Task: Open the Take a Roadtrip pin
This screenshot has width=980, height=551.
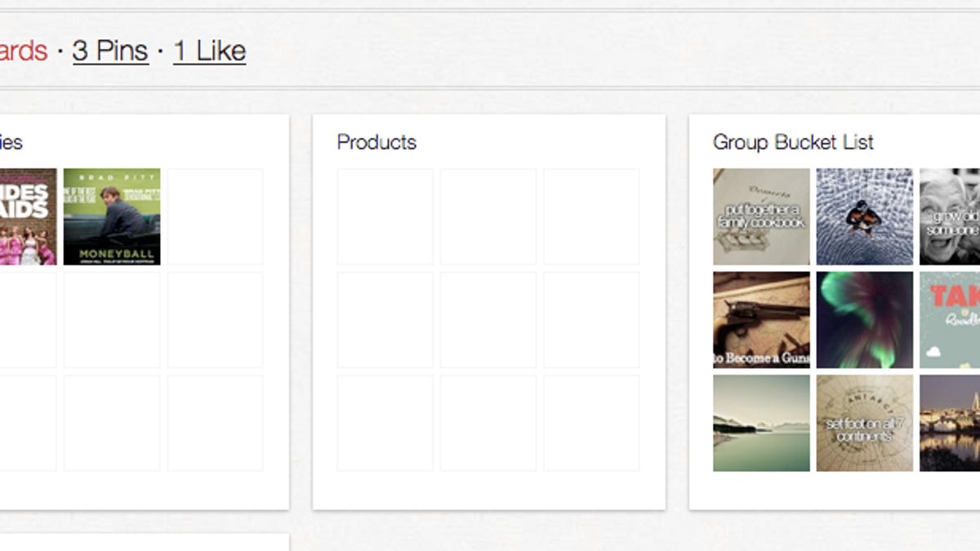Action: 951,320
